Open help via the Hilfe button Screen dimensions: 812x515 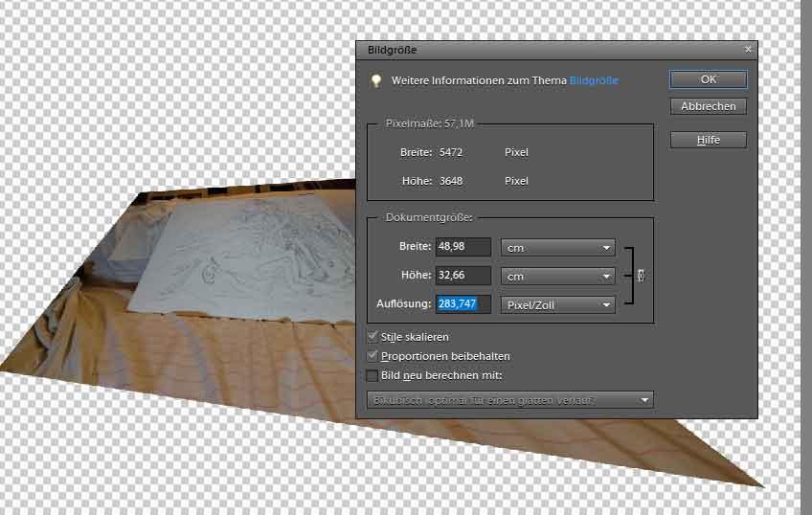[709, 140]
